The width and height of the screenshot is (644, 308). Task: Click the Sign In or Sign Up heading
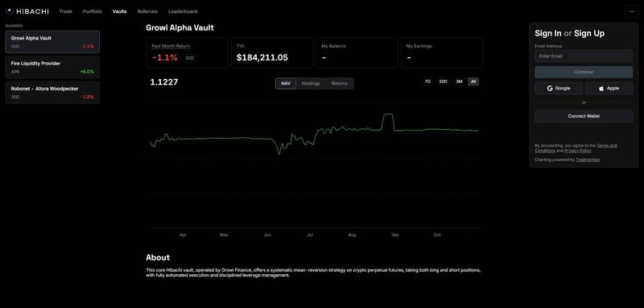[x=570, y=33]
